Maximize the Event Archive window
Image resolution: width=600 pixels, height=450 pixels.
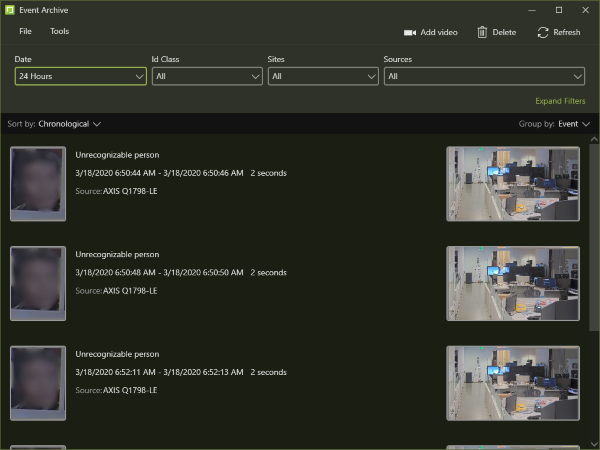tap(559, 10)
